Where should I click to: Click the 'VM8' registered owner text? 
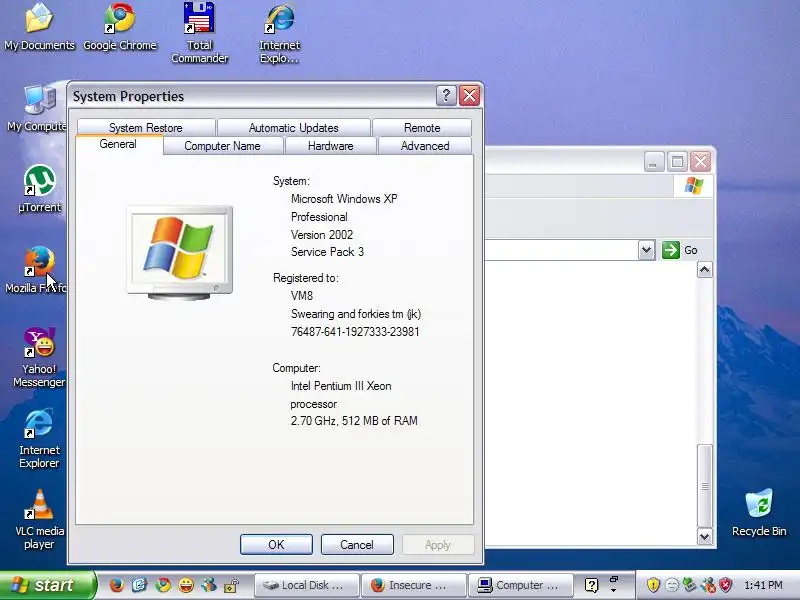[302, 295]
